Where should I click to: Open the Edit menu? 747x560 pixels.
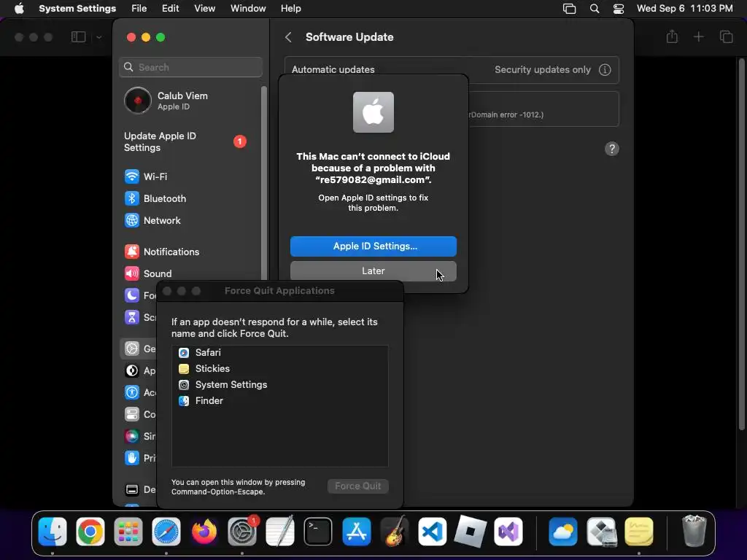point(170,9)
